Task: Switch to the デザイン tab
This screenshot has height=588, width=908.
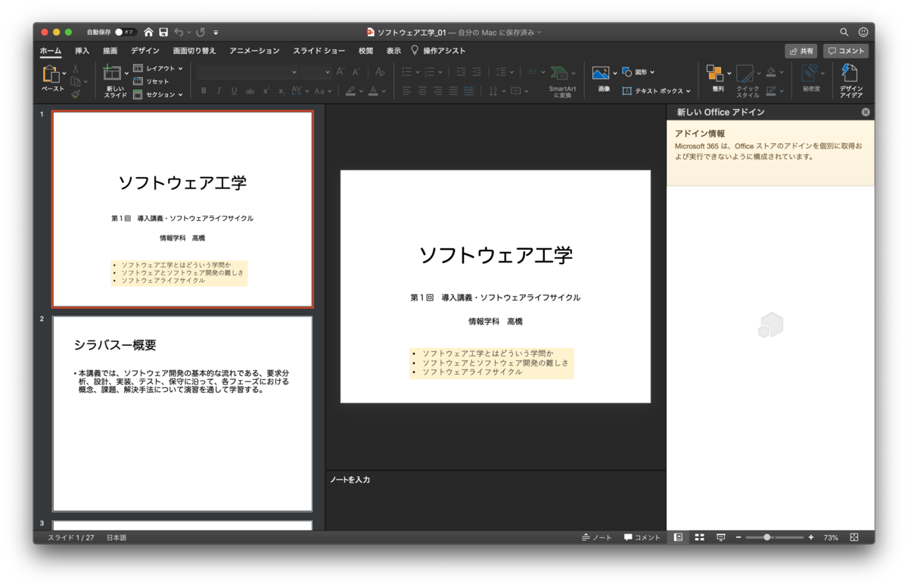Action: (x=145, y=51)
